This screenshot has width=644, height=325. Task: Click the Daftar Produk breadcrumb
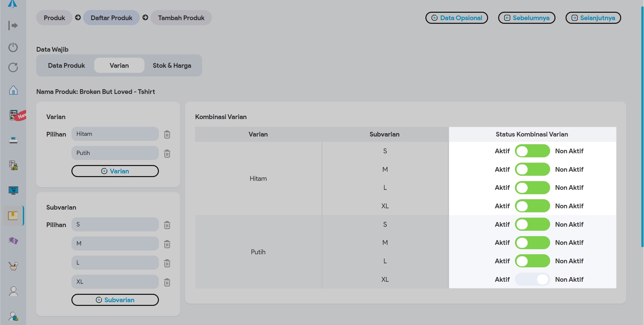tap(111, 18)
